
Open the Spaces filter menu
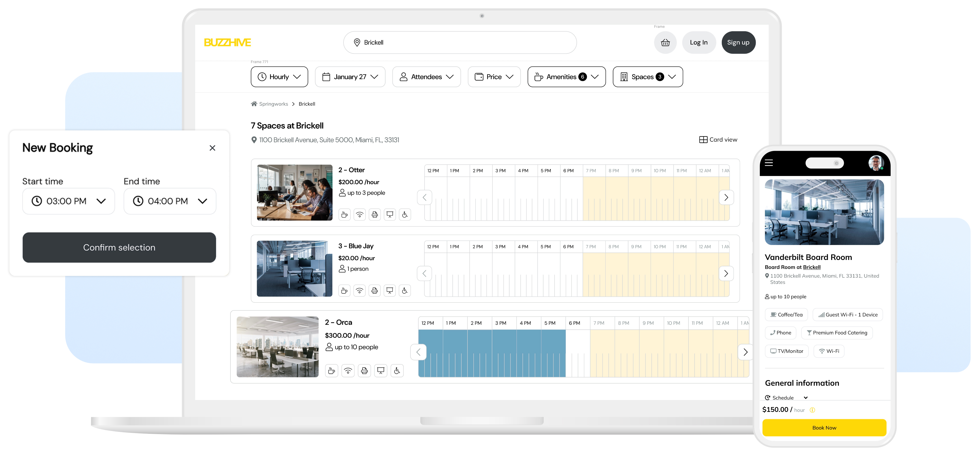(x=648, y=77)
